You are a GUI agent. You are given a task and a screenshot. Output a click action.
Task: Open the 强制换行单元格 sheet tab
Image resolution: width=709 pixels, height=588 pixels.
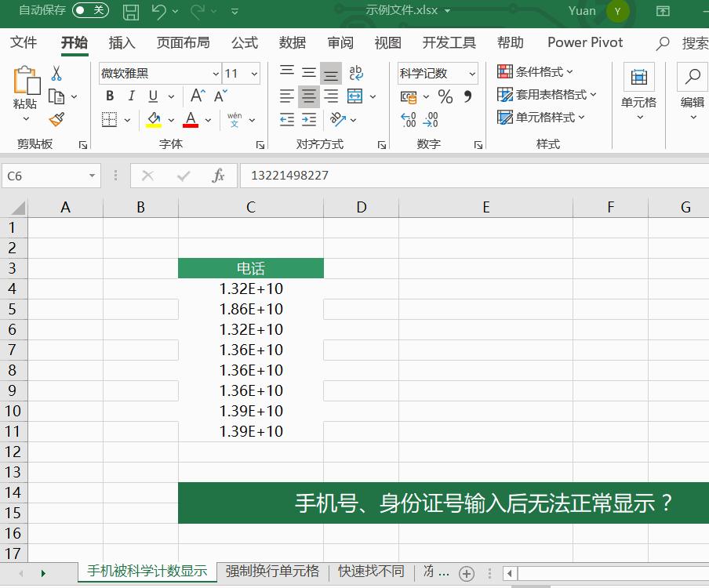click(271, 572)
